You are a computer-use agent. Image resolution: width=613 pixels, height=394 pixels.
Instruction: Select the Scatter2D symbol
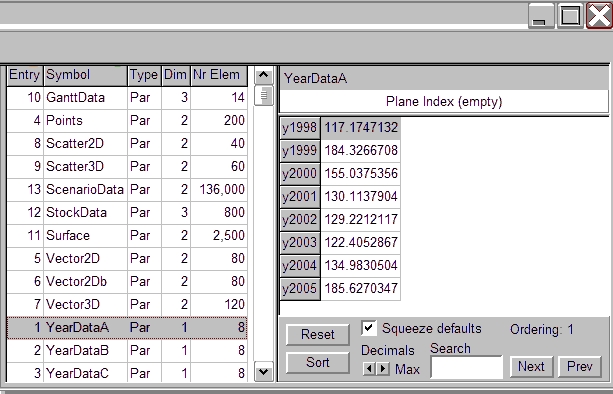pyautogui.click(x=127, y=144)
